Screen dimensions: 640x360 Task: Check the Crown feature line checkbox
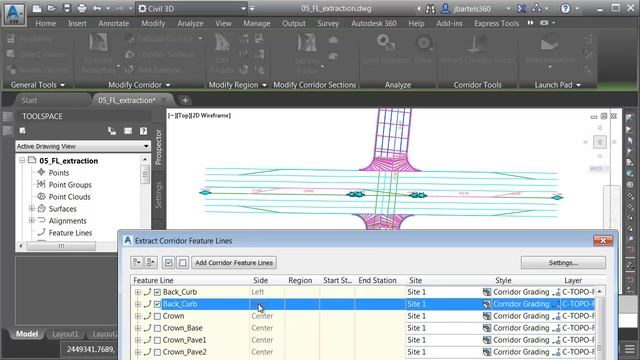tap(158, 316)
